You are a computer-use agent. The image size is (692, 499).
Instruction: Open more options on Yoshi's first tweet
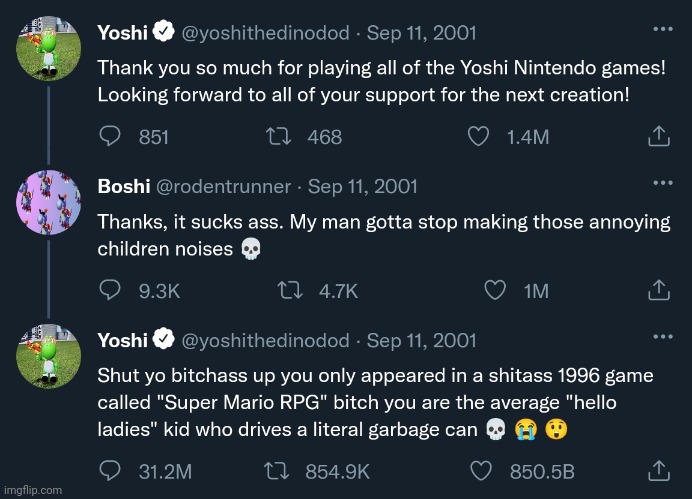coord(662,29)
